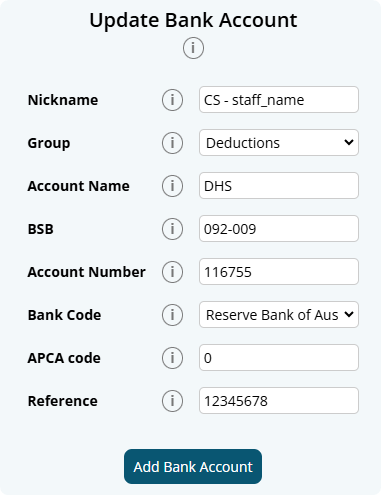Click the Account Number field 116755
Image resolution: width=381 pixels, height=495 pixels.
click(x=279, y=272)
